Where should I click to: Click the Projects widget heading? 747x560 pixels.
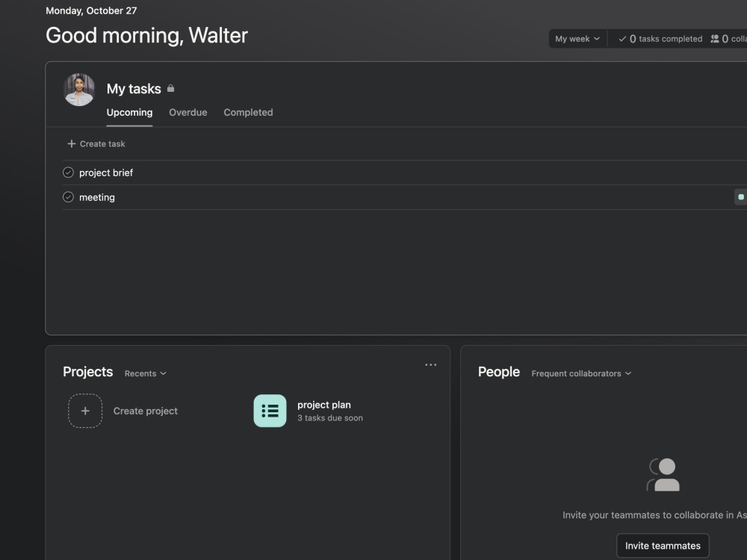pyautogui.click(x=88, y=372)
